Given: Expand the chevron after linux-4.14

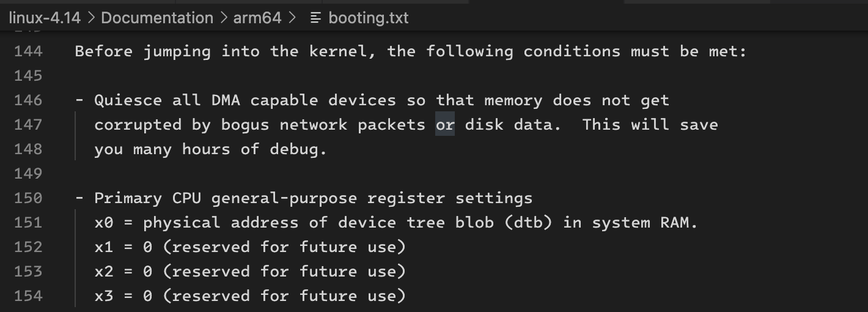Looking at the screenshot, I should click(91, 18).
